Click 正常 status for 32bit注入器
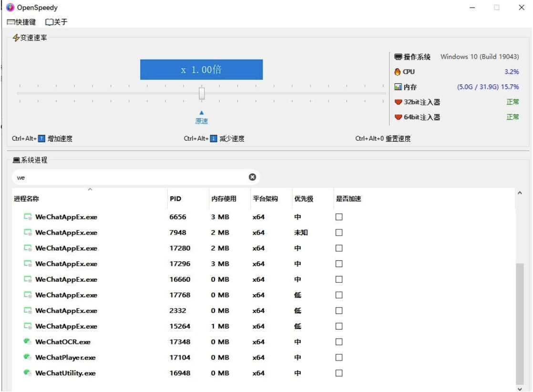This screenshot has width=533, height=392. (x=512, y=102)
